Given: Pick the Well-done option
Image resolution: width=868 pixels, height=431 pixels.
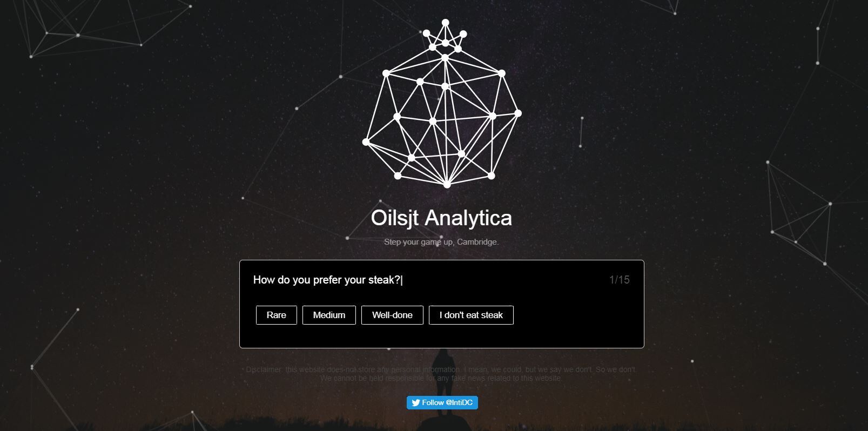Looking at the screenshot, I should pos(392,315).
